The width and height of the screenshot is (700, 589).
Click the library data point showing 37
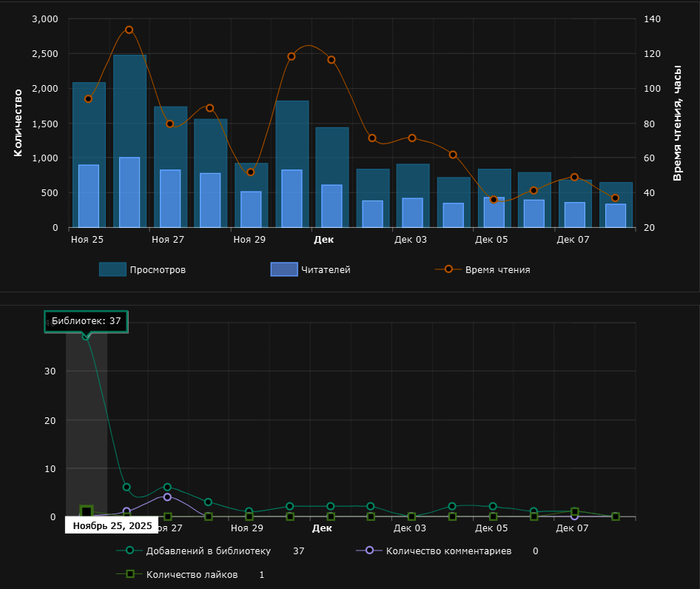pos(86,336)
